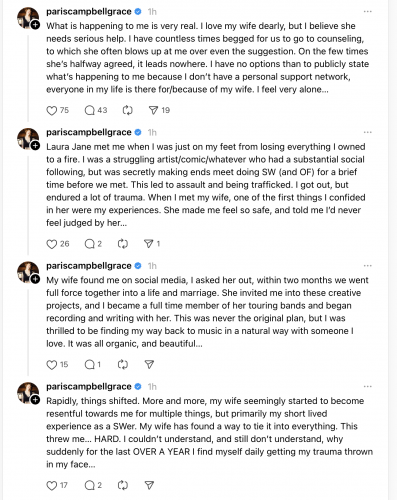The width and height of the screenshot is (397, 500).
Task: Like the 'Laura Jane met me' post
Action: coord(52,244)
